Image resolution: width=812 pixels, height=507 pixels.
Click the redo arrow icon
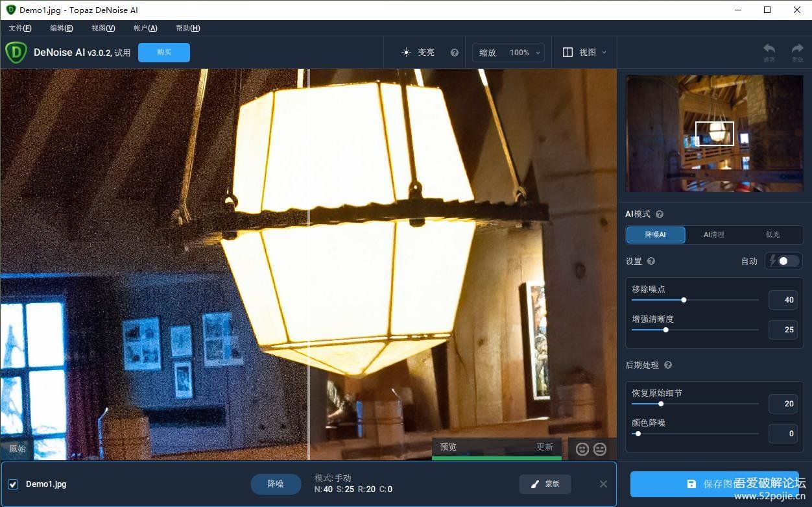click(x=796, y=49)
